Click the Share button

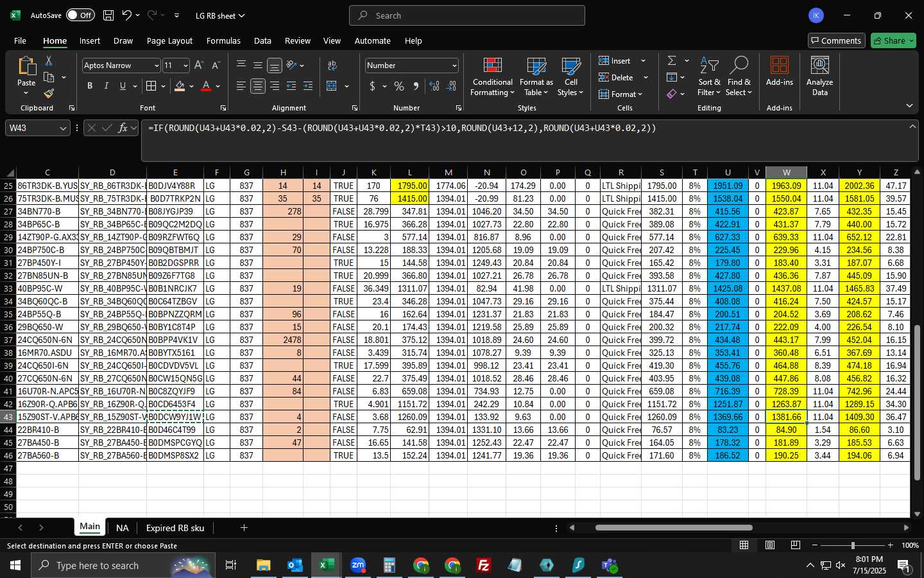[893, 40]
